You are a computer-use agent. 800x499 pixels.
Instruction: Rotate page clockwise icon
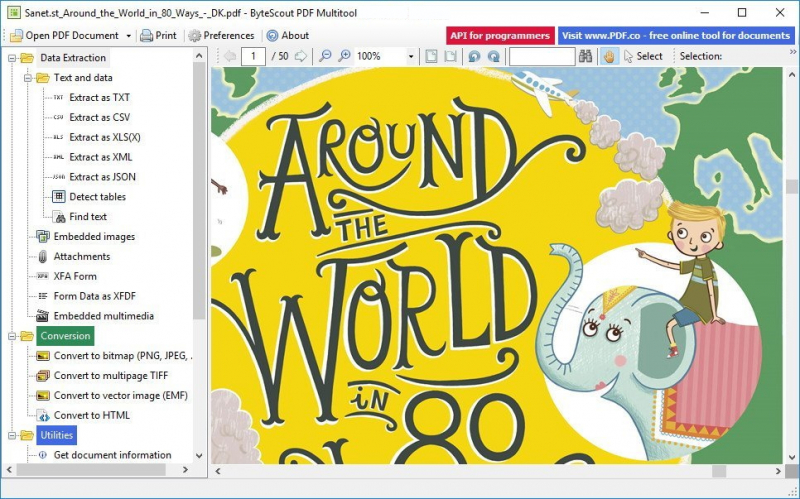coord(493,56)
